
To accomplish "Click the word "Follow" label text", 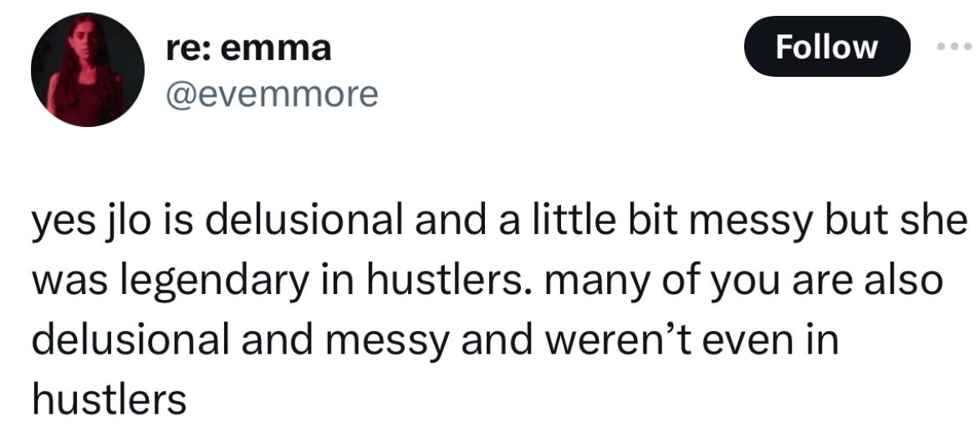I will (x=827, y=48).
